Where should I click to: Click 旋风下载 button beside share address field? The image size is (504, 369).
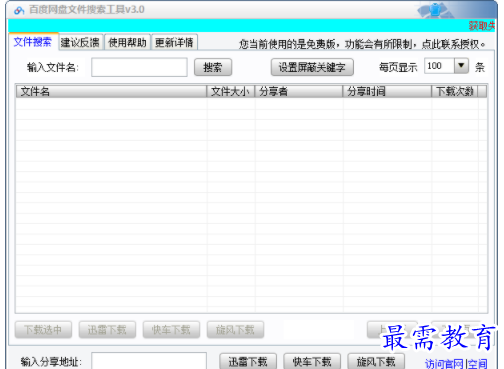[376, 362]
